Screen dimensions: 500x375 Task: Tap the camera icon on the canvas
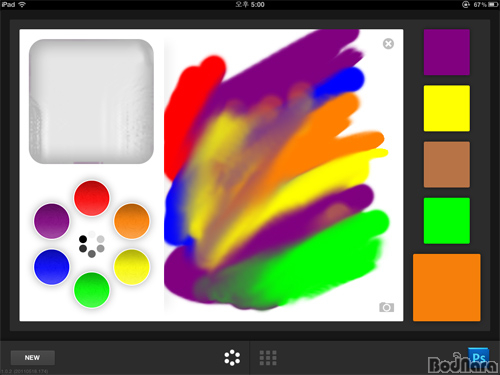pos(386,307)
